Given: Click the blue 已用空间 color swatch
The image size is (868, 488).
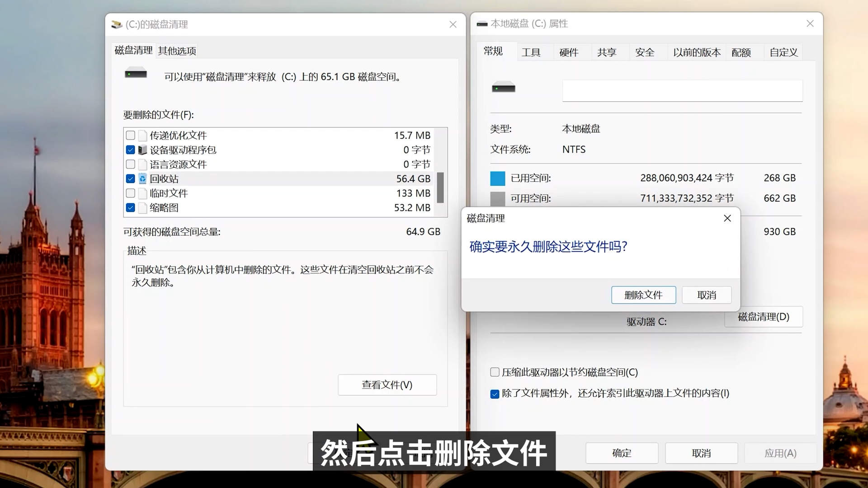Looking at the screenshot, I should click(497, 178).
